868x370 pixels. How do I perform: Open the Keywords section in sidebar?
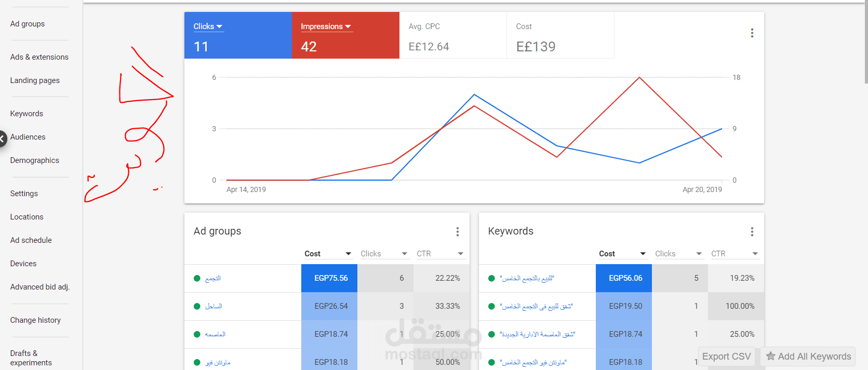tap(26, 114)
